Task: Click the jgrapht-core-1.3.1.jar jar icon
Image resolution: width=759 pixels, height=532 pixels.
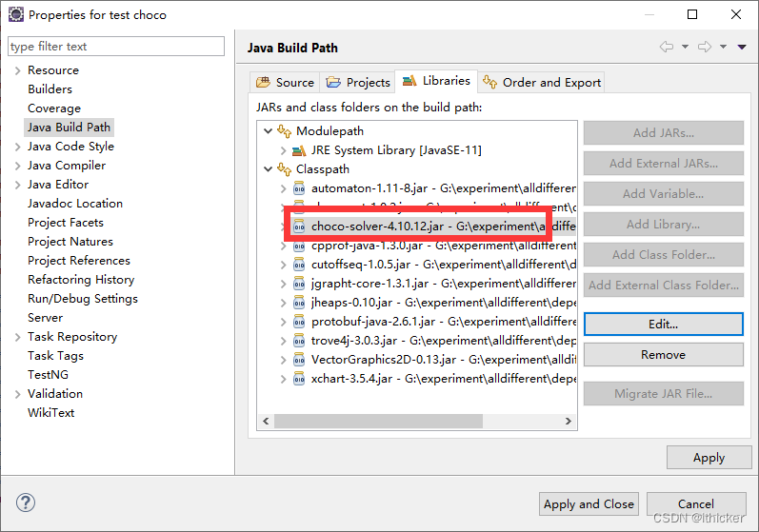Action: 299,284
